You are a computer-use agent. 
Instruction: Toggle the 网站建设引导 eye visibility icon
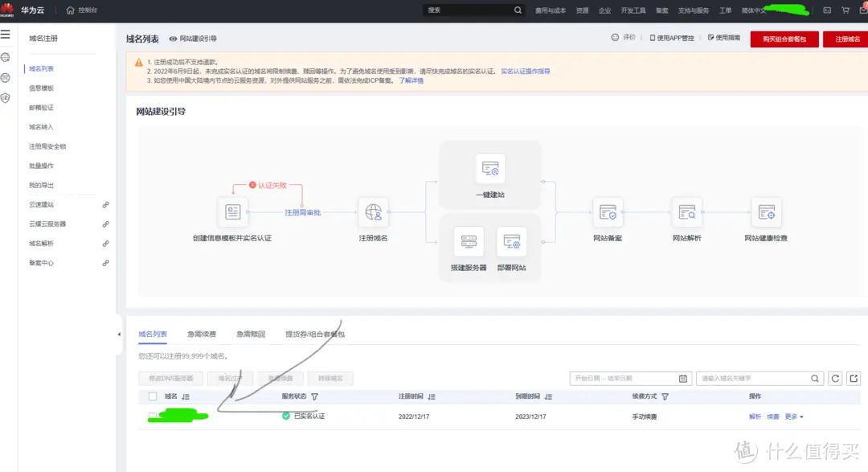(173, 39)
